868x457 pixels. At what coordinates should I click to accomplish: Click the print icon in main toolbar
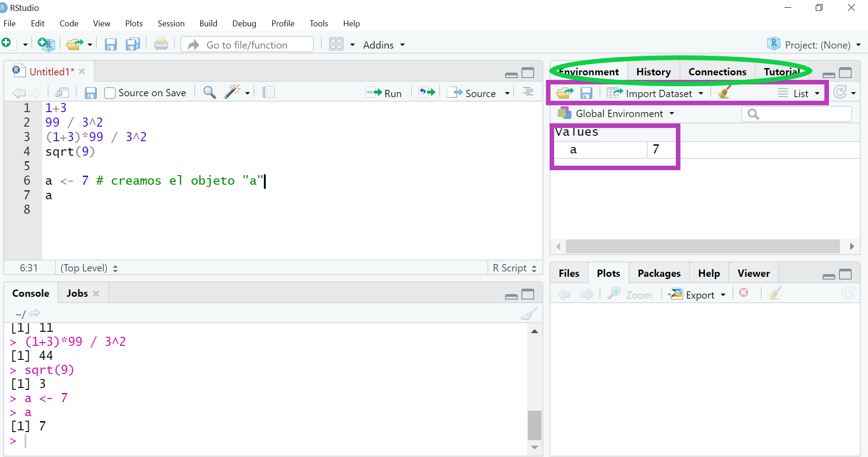[x=161, y=44]
